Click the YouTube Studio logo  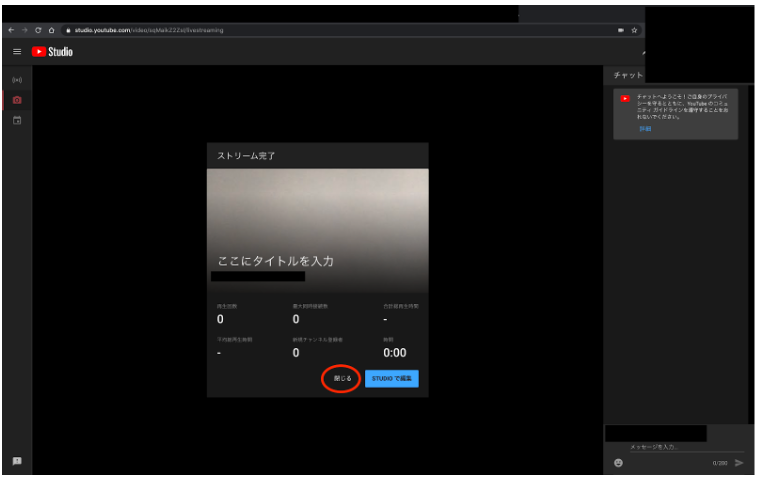[53, 52]
